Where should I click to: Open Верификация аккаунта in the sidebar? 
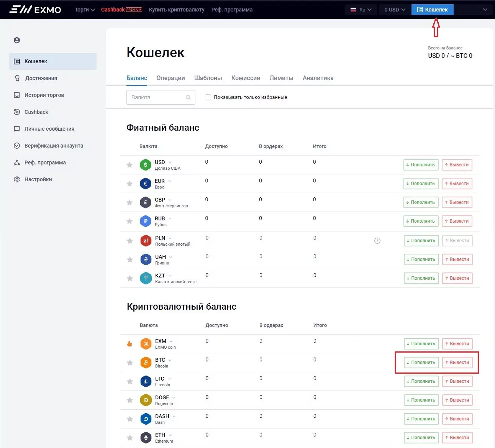point(53,146)
